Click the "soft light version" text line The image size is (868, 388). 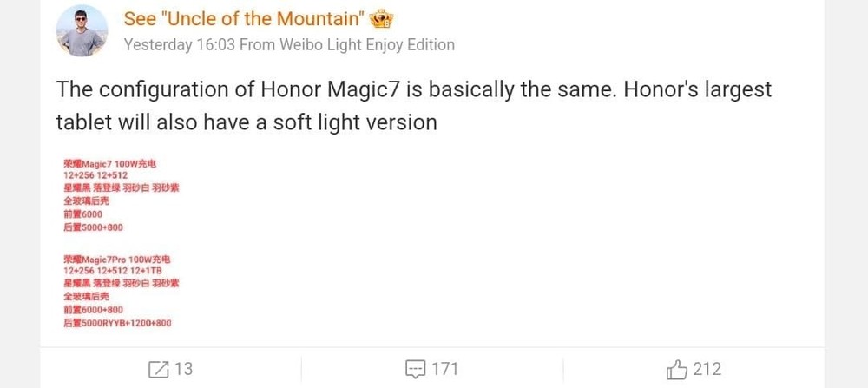coord(247,122)
